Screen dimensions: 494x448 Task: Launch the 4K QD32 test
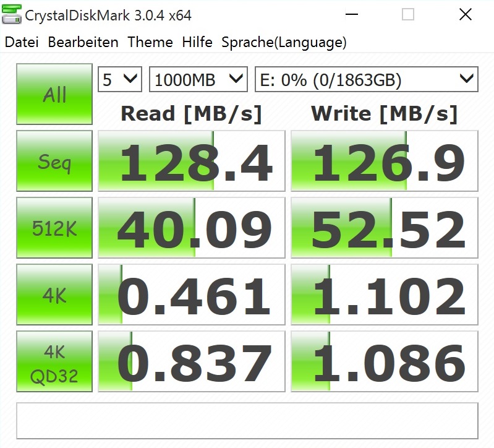pos(54,362)
